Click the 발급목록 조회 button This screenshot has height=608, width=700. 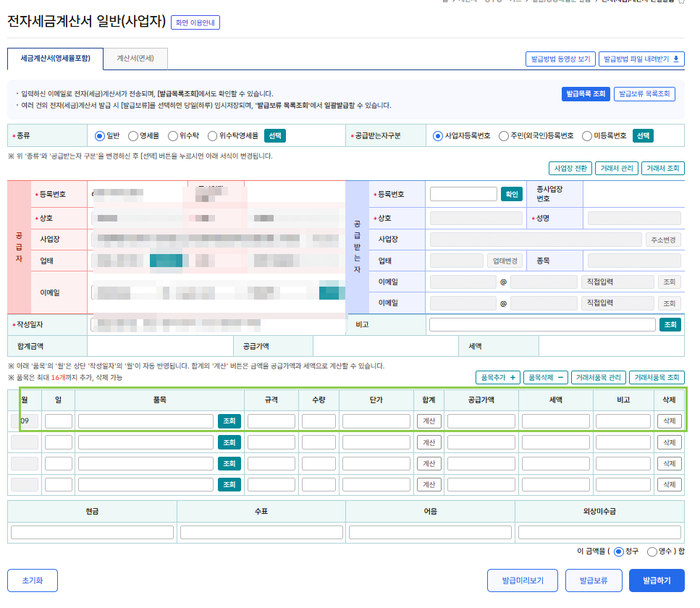tap(586, 94)
